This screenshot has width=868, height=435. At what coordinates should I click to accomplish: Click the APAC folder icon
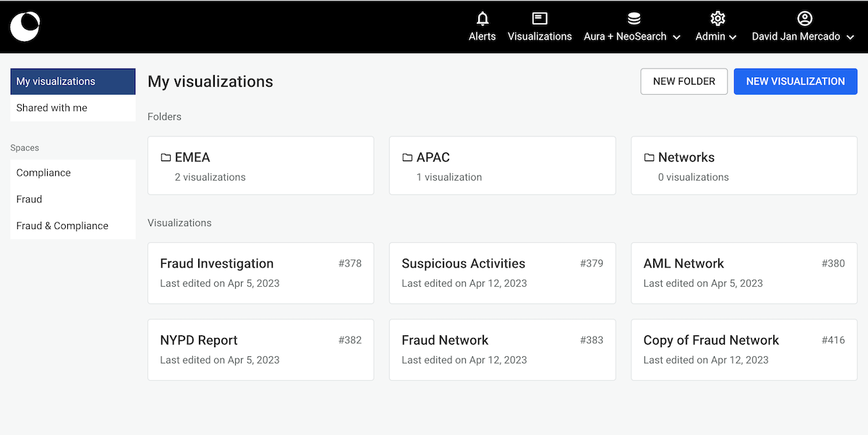407,158
